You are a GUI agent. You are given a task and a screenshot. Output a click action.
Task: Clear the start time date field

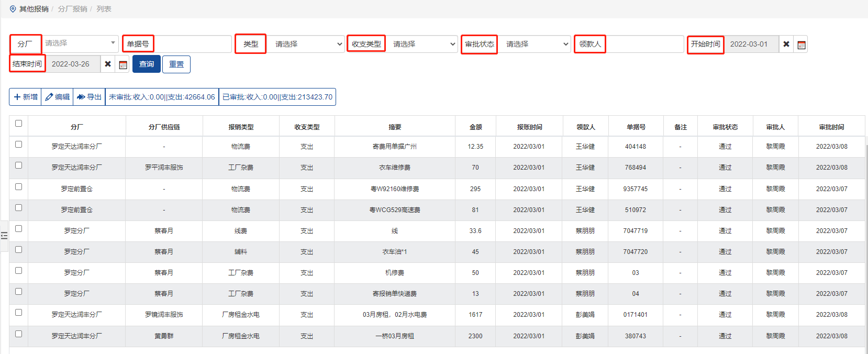tap(786, 44)
